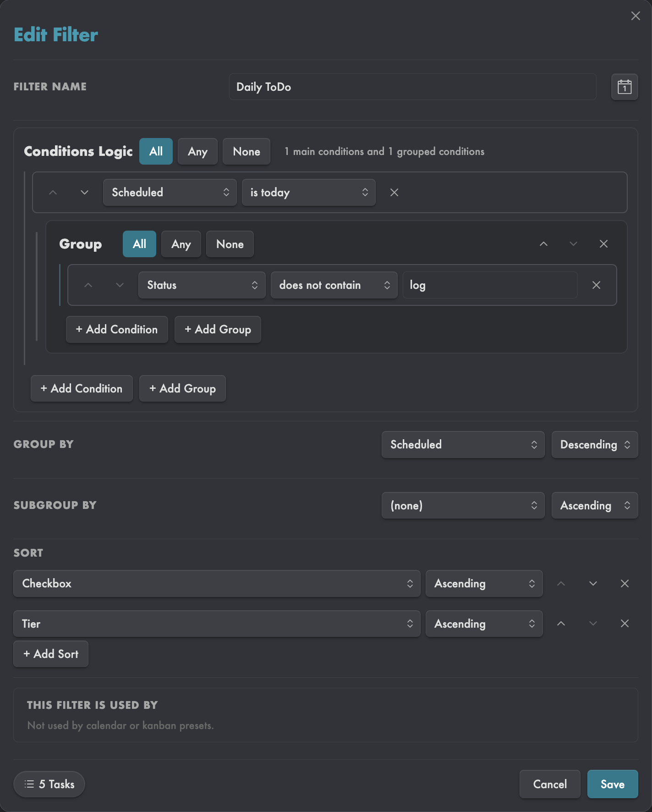Click the 5 Tasks button
This screenshot has height=812, width=652.
(49, 784)
